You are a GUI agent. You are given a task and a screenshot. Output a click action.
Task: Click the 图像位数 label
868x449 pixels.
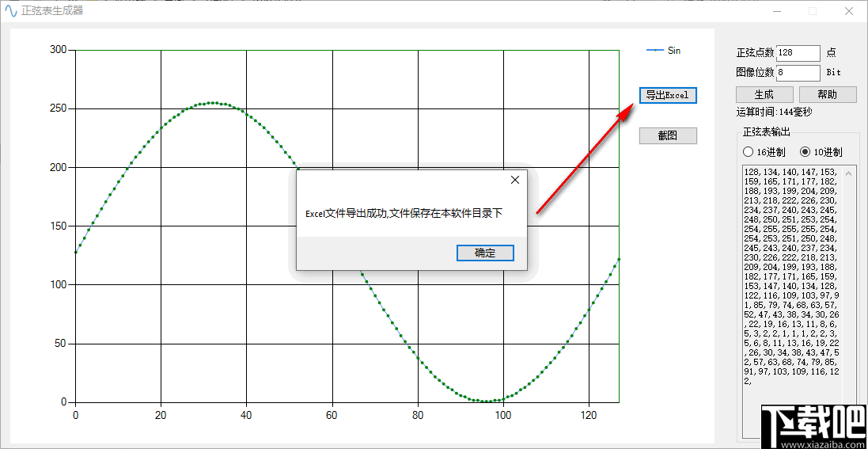tap(755, 73)
